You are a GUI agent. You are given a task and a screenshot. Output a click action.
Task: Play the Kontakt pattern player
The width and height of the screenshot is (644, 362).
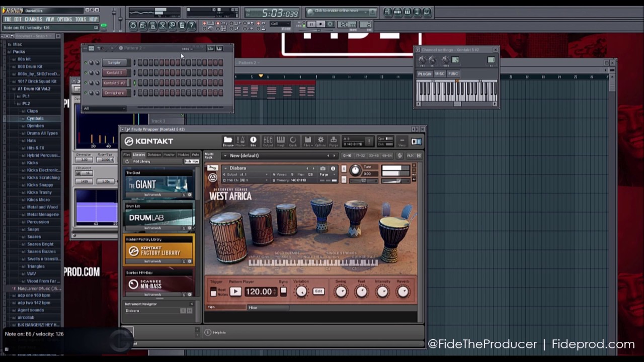[235, 292]
